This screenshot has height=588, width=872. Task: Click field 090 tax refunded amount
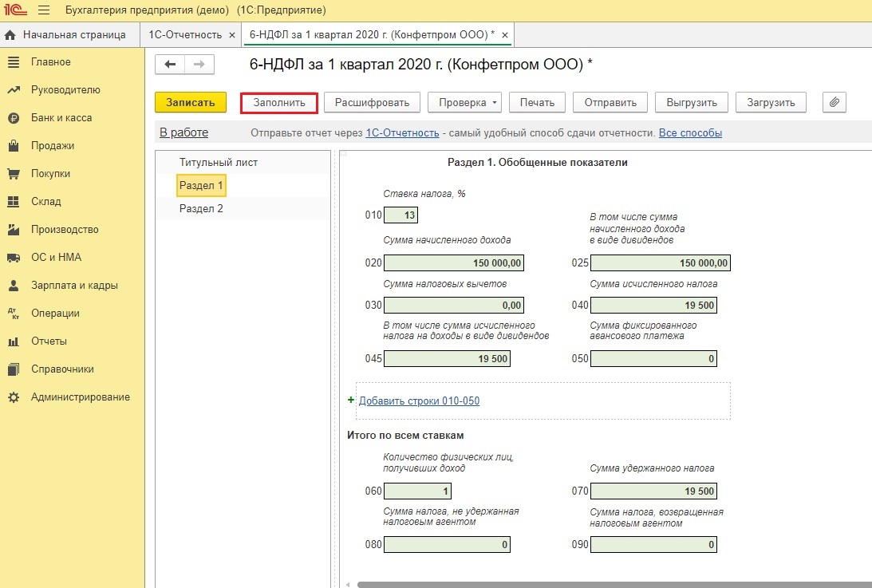654,545
